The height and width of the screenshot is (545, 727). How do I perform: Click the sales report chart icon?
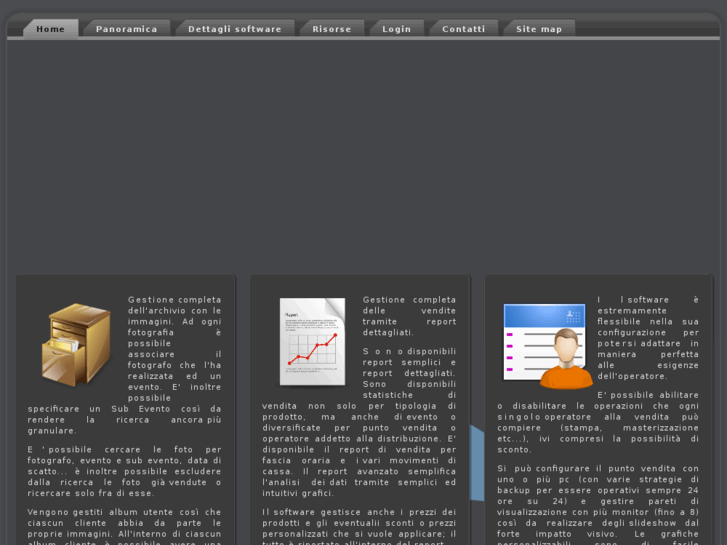tap(311, 341)
